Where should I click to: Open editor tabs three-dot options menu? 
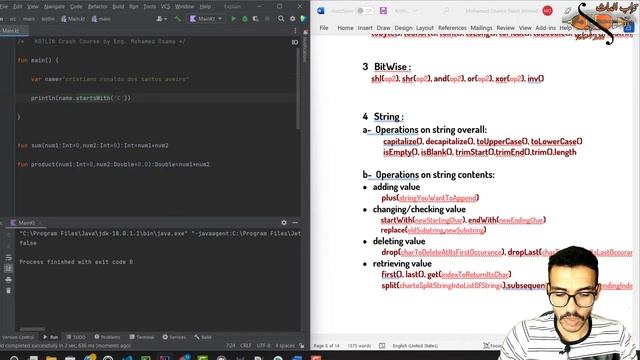(295, 31)
